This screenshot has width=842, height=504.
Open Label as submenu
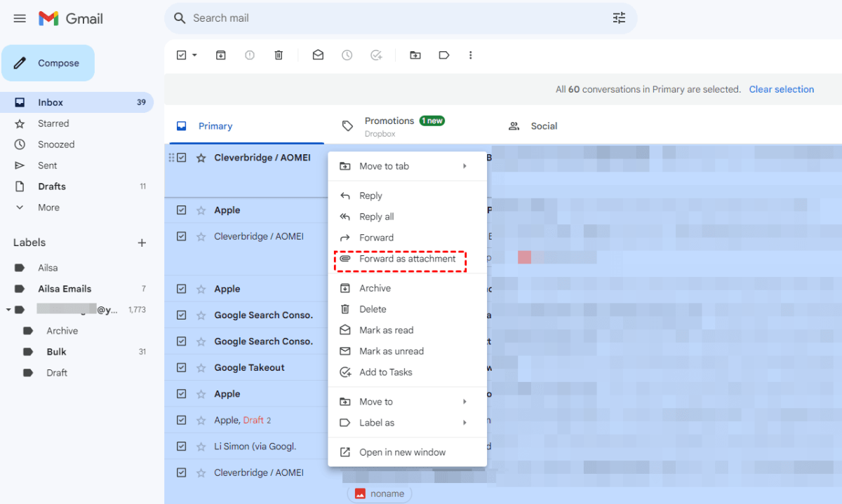408,423
